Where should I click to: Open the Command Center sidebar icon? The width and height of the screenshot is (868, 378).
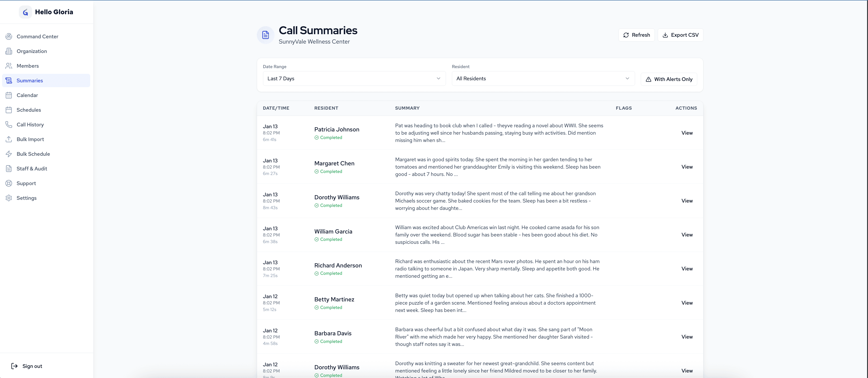point(9,36)
